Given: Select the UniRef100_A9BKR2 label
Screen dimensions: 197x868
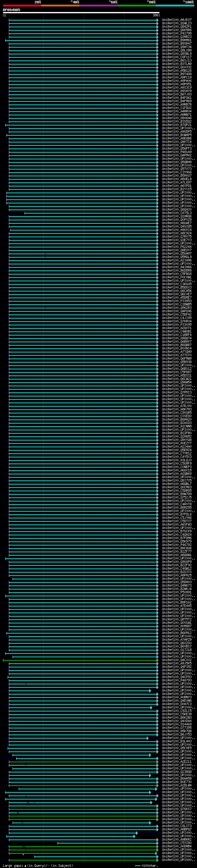Looking at the screenshot, I should click(176, 839).
